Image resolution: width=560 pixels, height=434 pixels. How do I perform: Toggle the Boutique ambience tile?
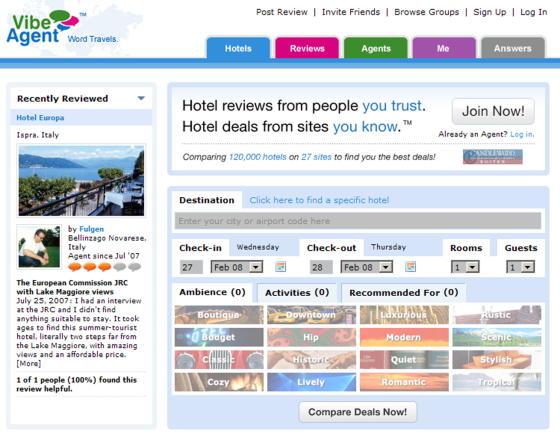click(219, 315)
